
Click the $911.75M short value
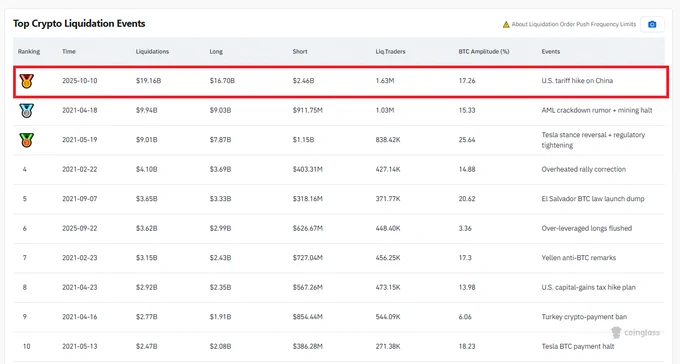pos(307,110)
